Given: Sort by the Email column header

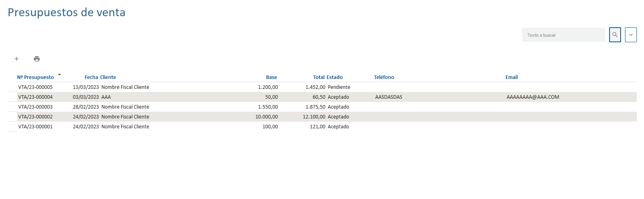Looking at the screenshot, I should pyautogui.click(x=511, y=77).
